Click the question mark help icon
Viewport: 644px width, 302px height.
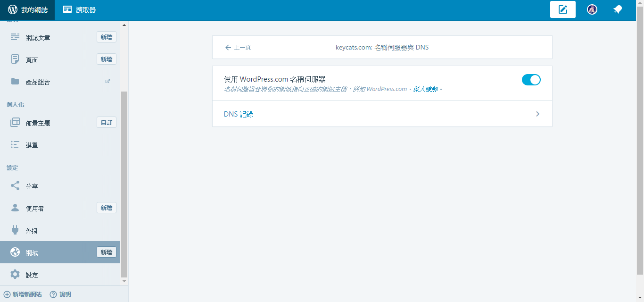tap(53, 294)
